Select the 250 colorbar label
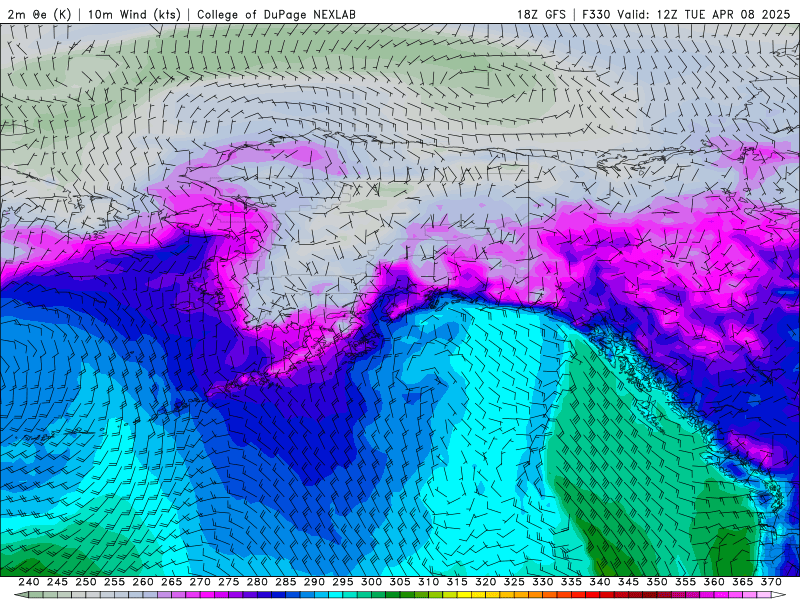The width and height of the screenshot is (800, 600). tap(86, 582)
